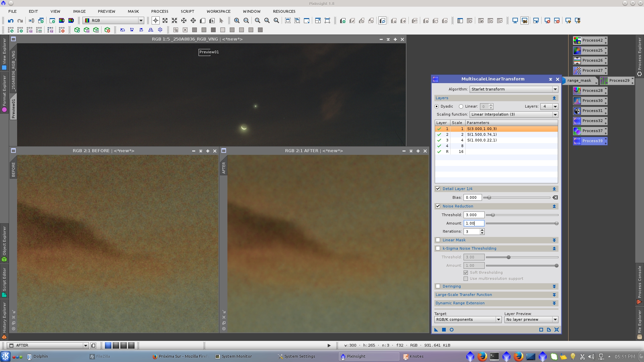Click the Zoom Out magnifier icon
The width and height of the screenshot is (644, 362).
[246, 21]
